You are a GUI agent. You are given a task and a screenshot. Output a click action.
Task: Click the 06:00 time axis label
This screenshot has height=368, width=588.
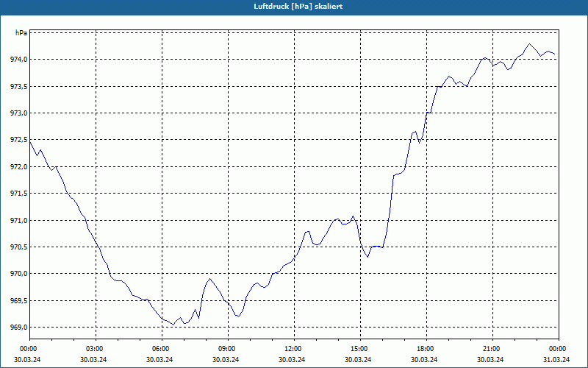point(162,349)
